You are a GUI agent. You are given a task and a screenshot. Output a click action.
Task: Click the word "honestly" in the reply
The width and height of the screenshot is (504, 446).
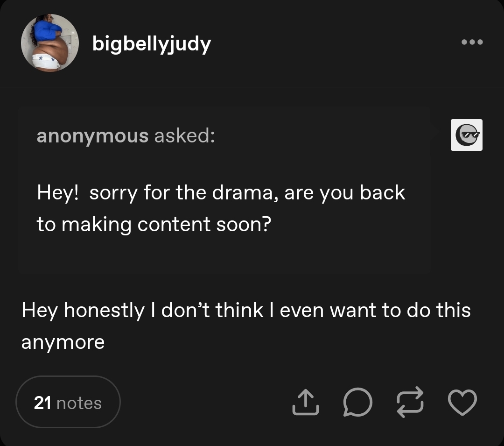(x=104, y=311)
